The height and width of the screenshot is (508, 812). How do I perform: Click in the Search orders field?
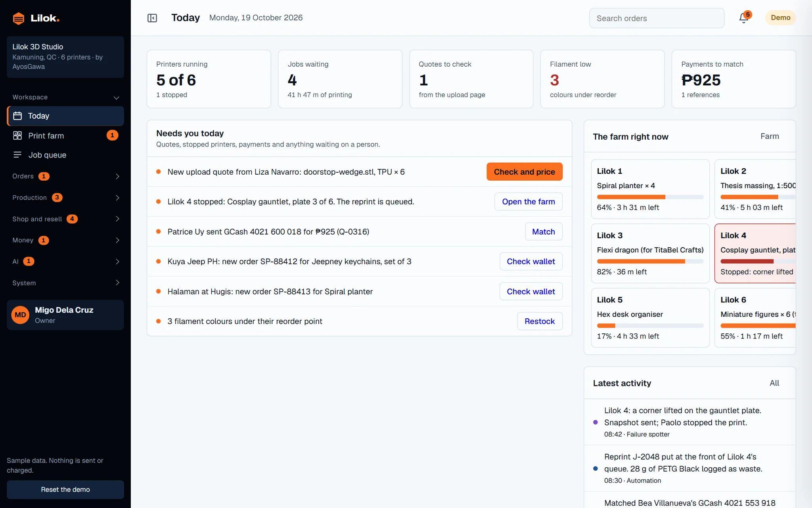tap(657, 18)
